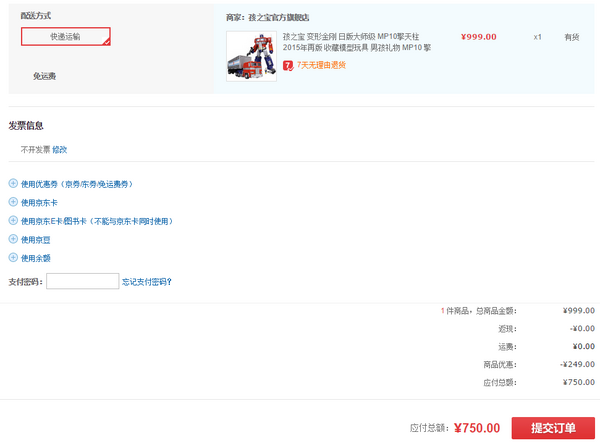Click the 商品优惠 -¥249.00 value
This screenshot has height=443, width=600.
[x=577, y=364]
